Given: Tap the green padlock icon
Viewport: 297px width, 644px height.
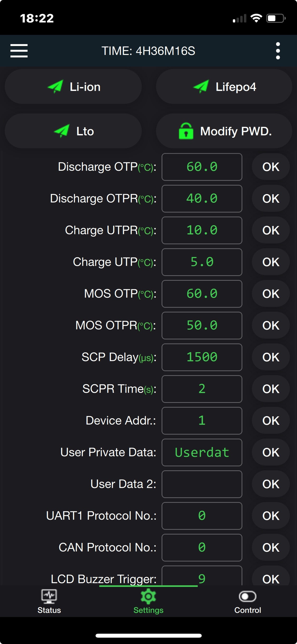Looking at the screenshot, I should (186, 131).
